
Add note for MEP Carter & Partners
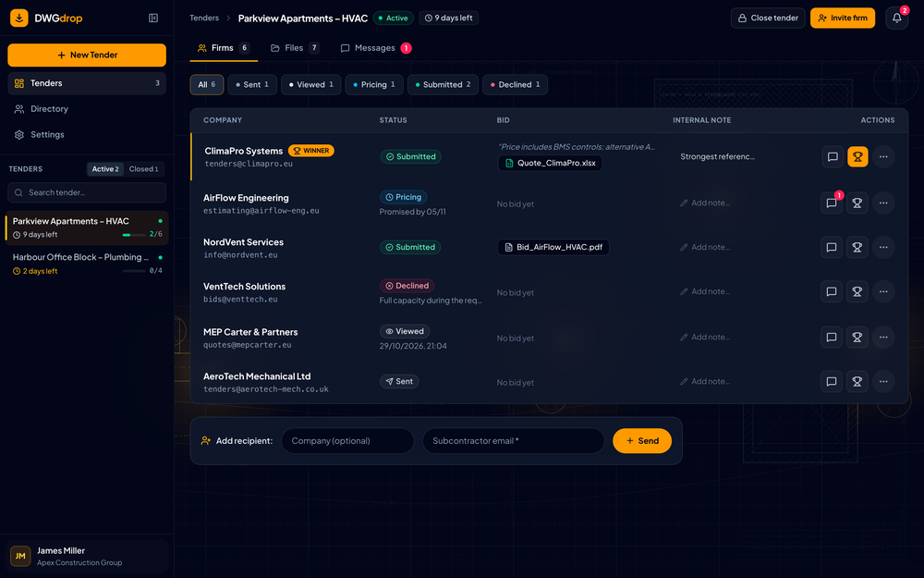point(705,338)
